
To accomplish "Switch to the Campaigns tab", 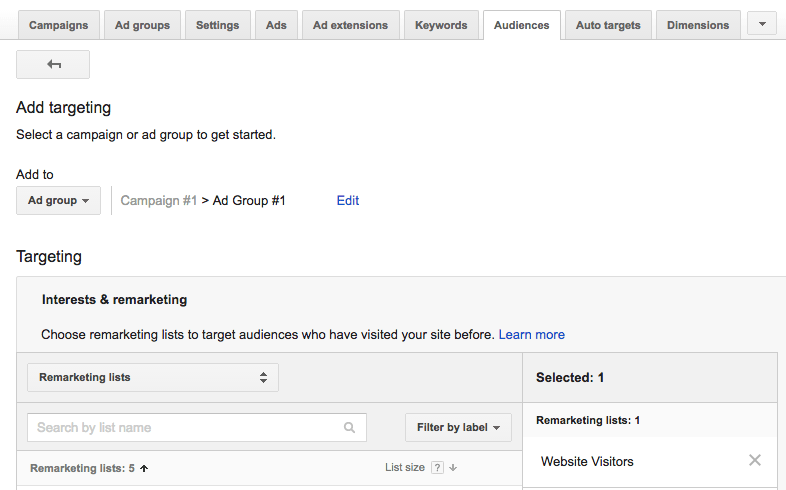I will tap(58, 25).
